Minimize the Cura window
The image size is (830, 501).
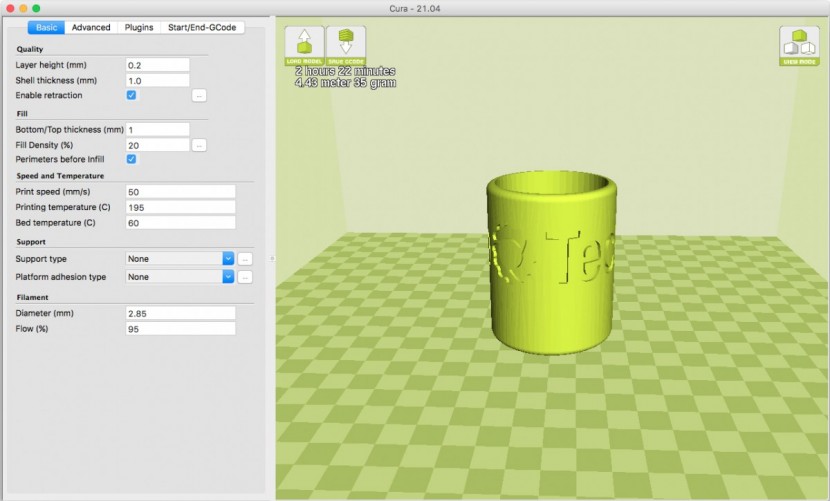[x=23, y=8]
